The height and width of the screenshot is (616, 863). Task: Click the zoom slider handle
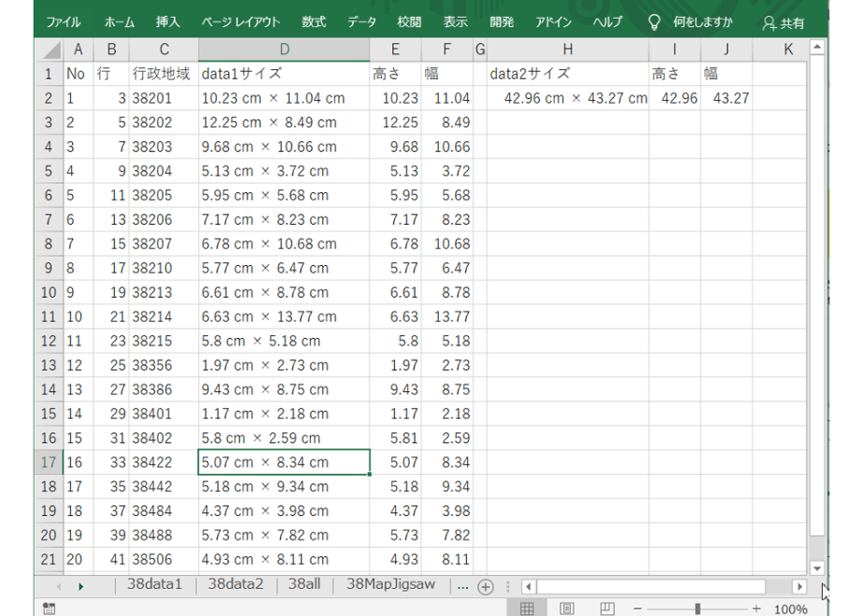pyautogui.click(x=698, y=609)
